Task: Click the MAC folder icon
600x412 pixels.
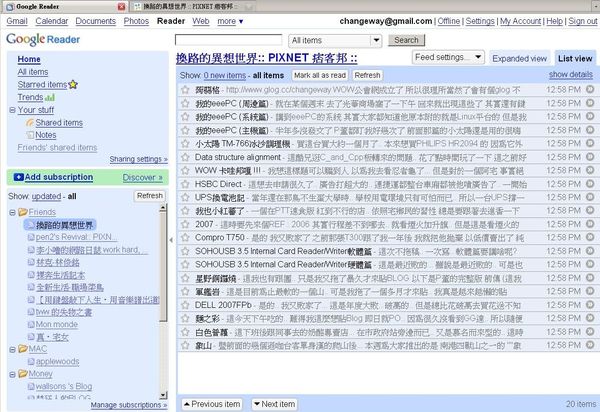Action: tap(23, 349)
